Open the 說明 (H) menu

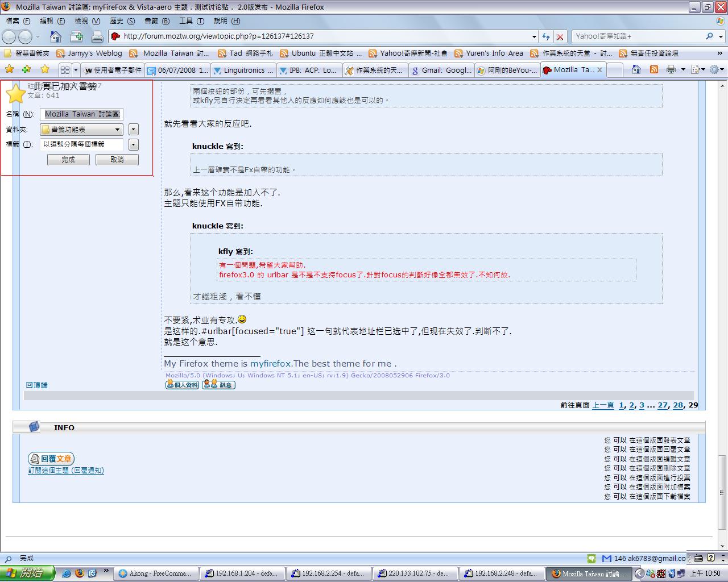(x=227, y=21)
